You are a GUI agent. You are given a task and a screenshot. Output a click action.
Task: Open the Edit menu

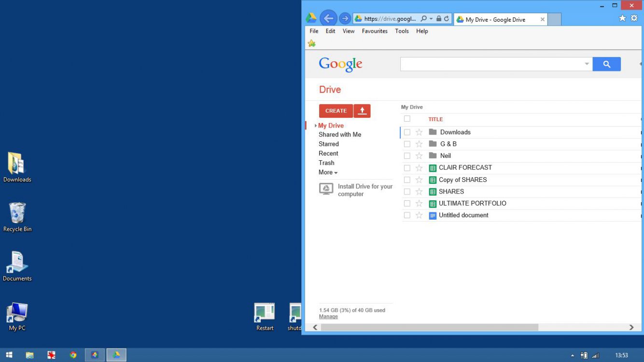(x=330, y=31)
